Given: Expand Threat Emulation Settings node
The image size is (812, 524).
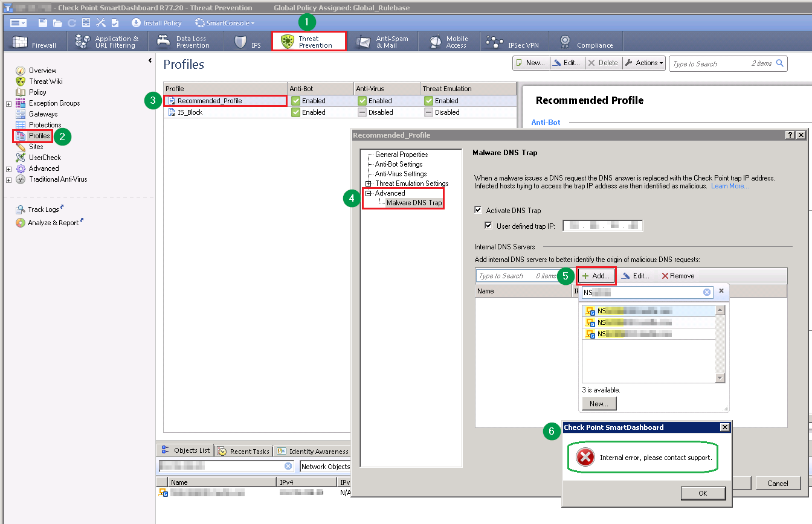Looking at the screenshot, I should 369,184.
